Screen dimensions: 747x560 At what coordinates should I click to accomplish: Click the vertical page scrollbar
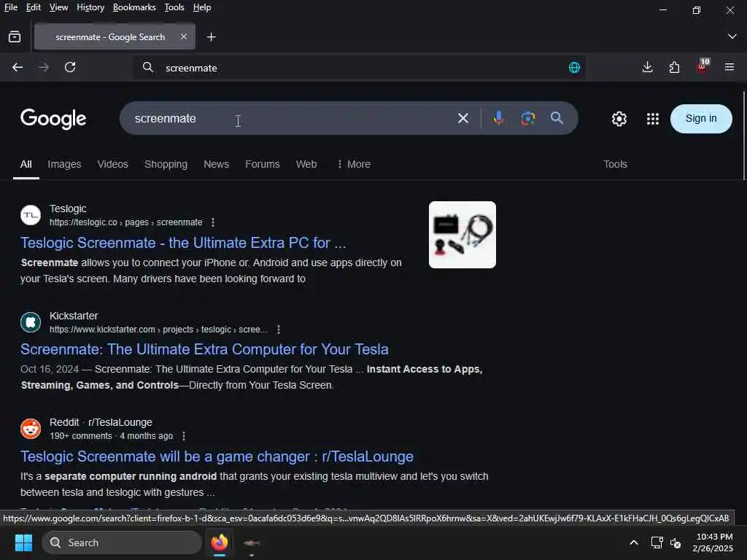pyautogui.click(x=743, y=136)
